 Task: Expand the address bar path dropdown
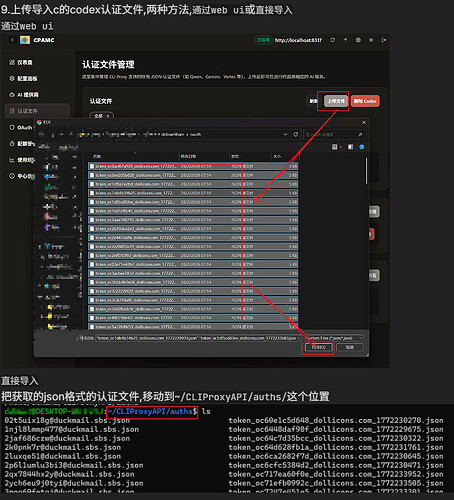click(x=285, y=134)
